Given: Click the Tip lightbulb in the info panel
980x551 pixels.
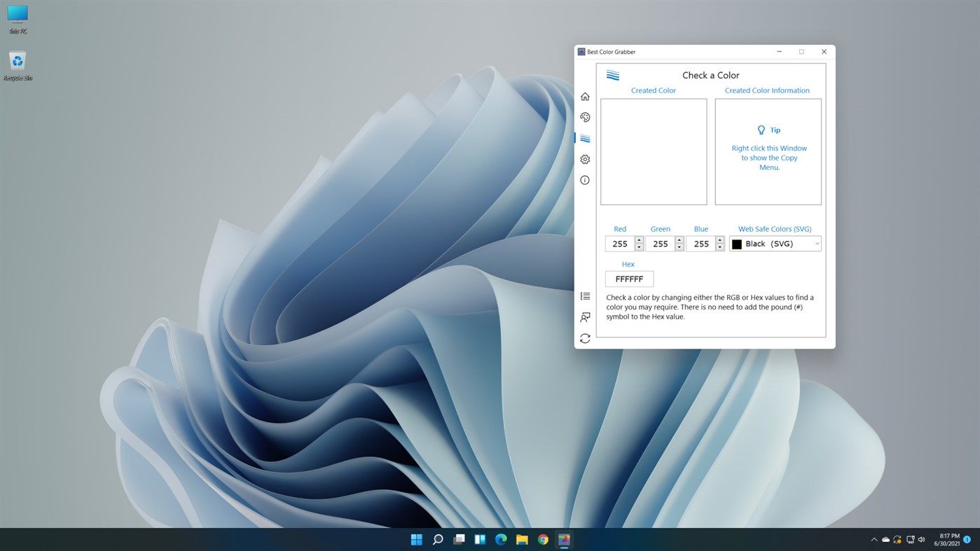Looking at the screenshot, I should (x=761, y=130).
